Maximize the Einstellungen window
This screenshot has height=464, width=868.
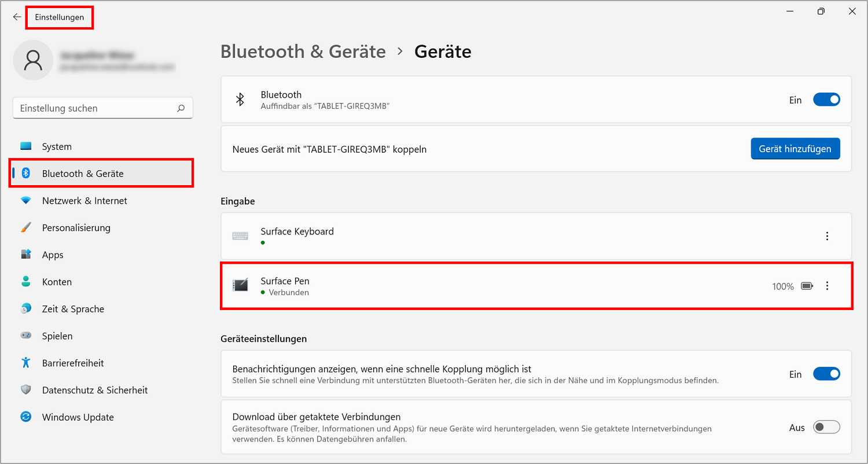click(x=821, y=11)
